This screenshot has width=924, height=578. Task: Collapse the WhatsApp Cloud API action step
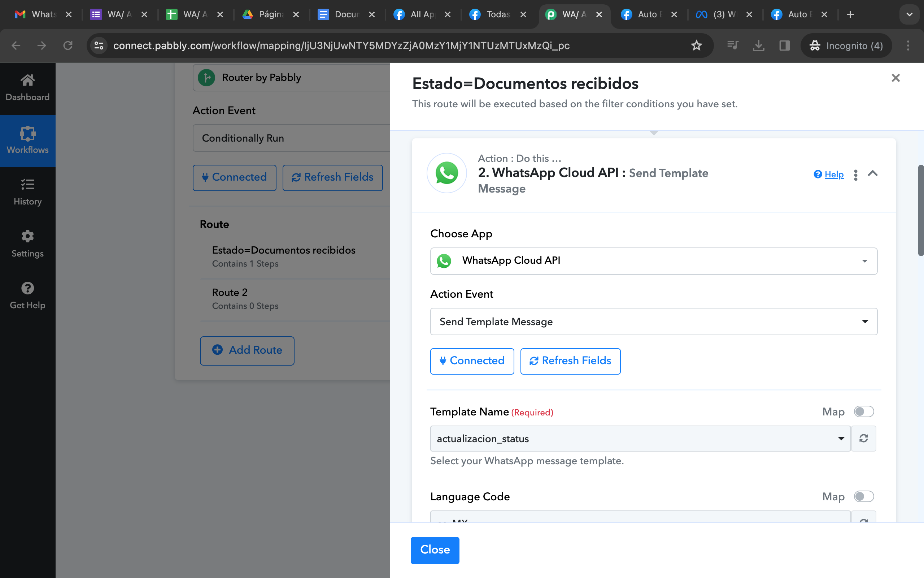pos(873,174)
